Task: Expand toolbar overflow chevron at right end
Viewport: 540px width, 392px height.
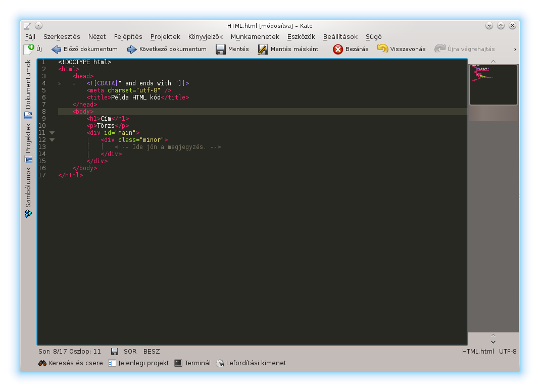Action: pos(515,50)
